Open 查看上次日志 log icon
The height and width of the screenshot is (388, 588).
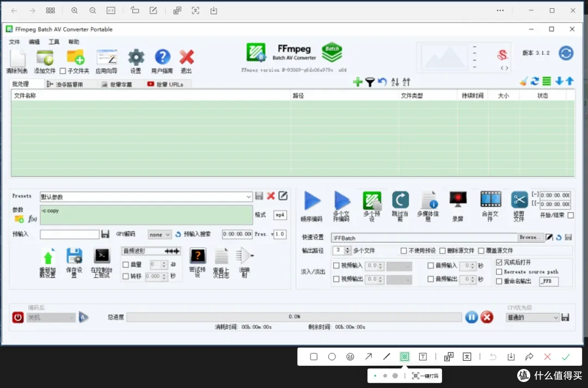[221, 256]
